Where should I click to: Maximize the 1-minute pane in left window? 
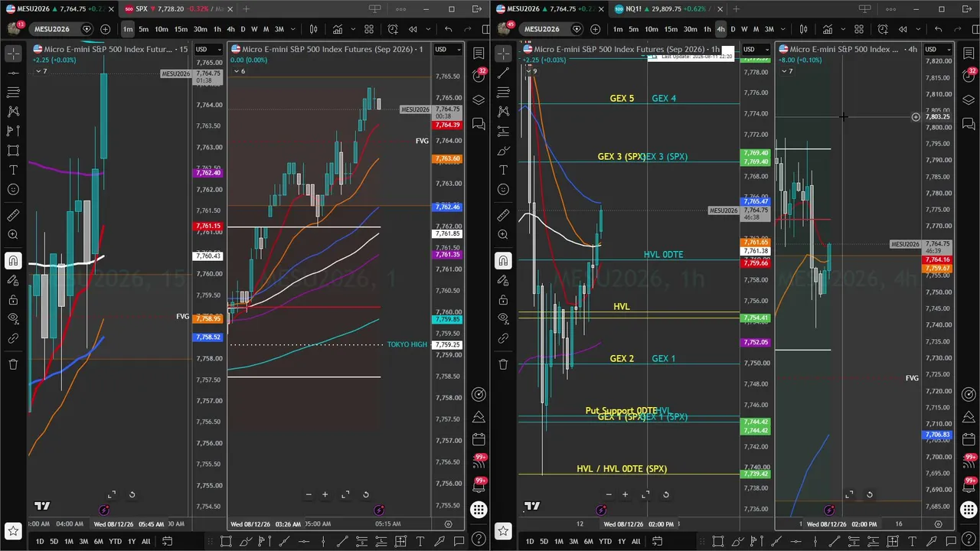point(345,494)
